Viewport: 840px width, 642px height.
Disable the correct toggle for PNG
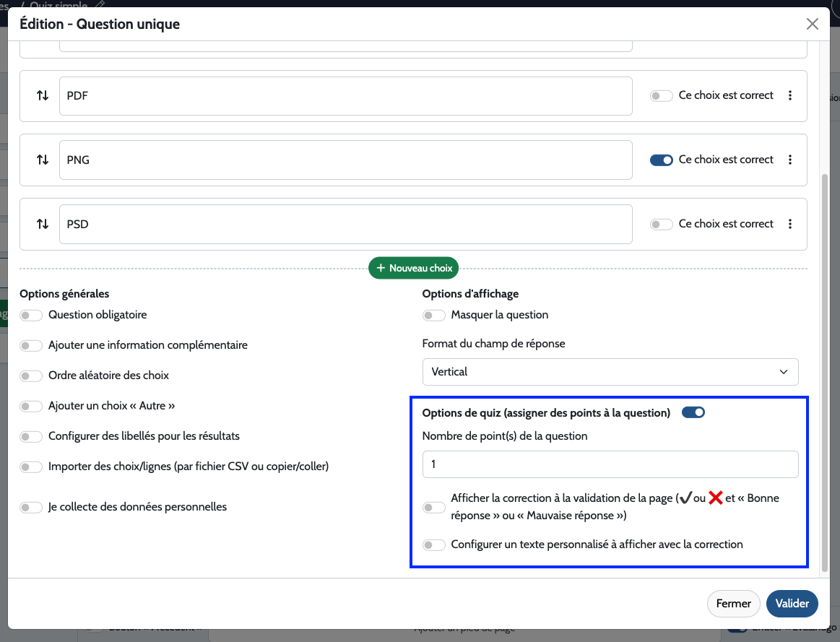661,160
